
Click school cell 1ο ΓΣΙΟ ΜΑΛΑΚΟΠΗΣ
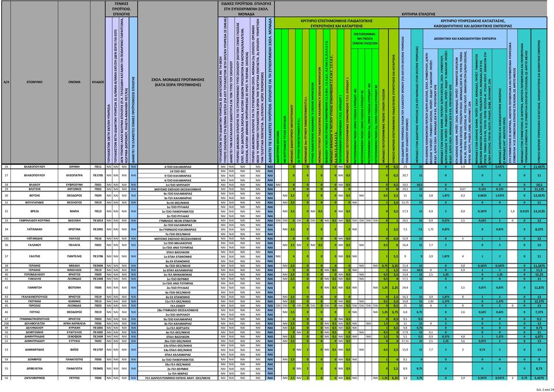click(x=178, y=243)
